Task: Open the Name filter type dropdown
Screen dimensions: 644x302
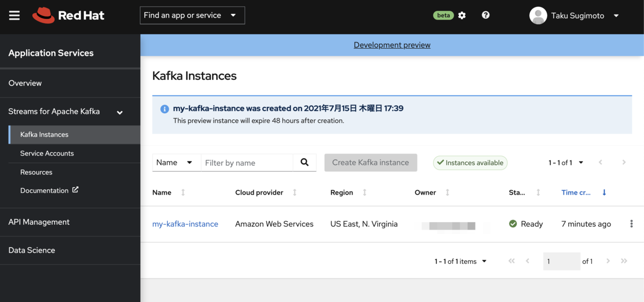Action: click(x=177, y=163)
